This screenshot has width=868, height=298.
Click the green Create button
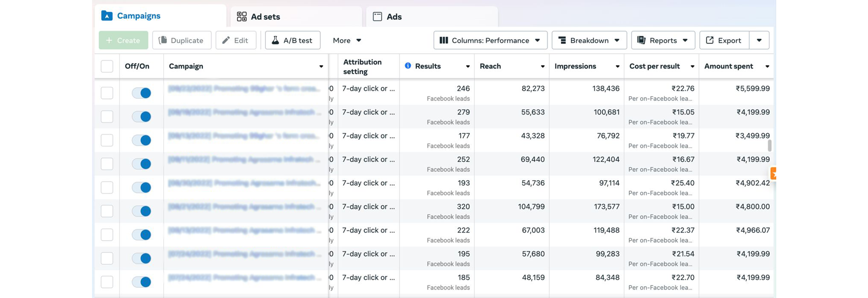[123, 40]
